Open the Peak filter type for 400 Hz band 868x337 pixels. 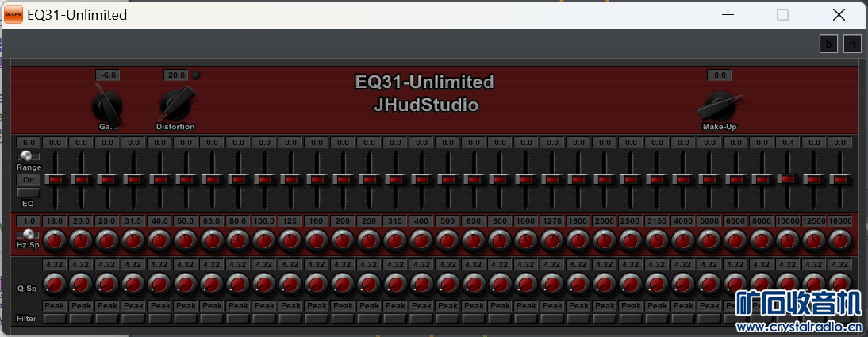coord(422,305)
